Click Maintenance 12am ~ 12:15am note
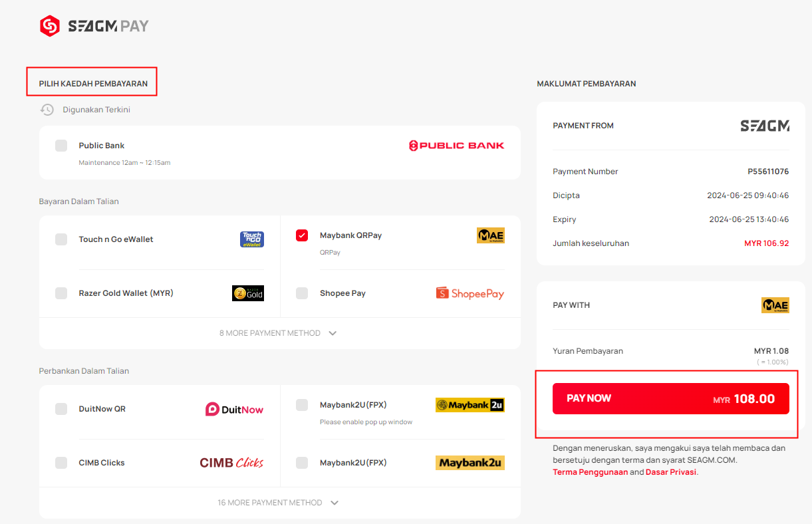Screen dimensions: 812x524 125,163
